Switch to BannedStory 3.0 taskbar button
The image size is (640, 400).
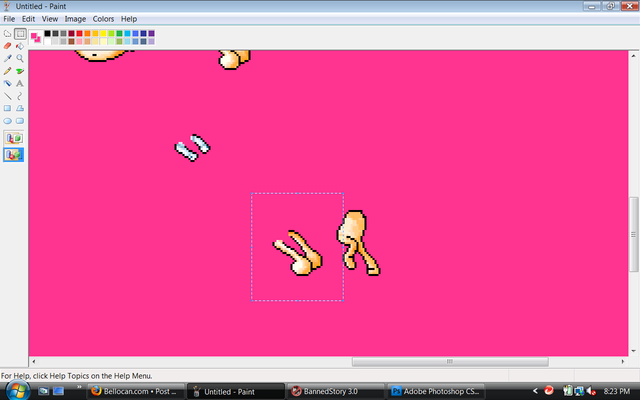(336, 391)
